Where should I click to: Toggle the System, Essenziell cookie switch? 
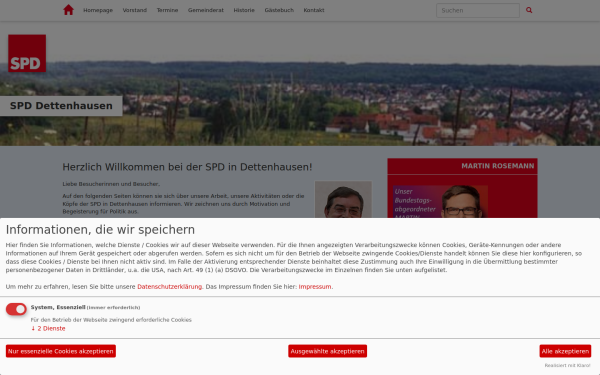tap(16, 309)
